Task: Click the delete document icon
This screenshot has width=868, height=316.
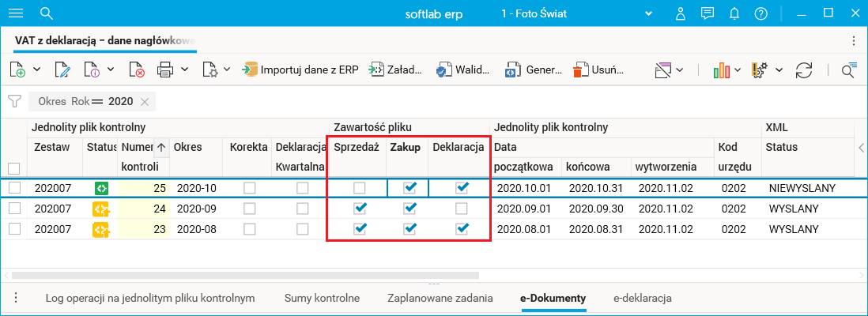Action: (x=137, y=70)
